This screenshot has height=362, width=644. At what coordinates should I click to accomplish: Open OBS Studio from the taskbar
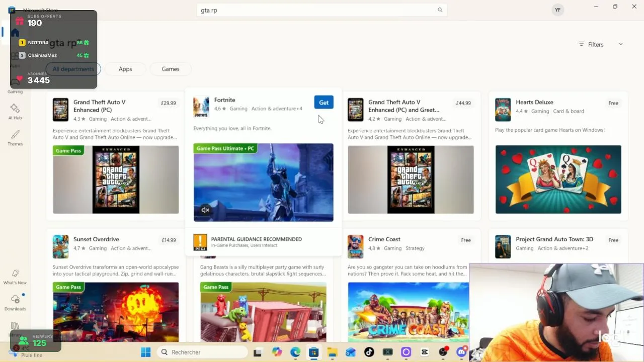443,352
